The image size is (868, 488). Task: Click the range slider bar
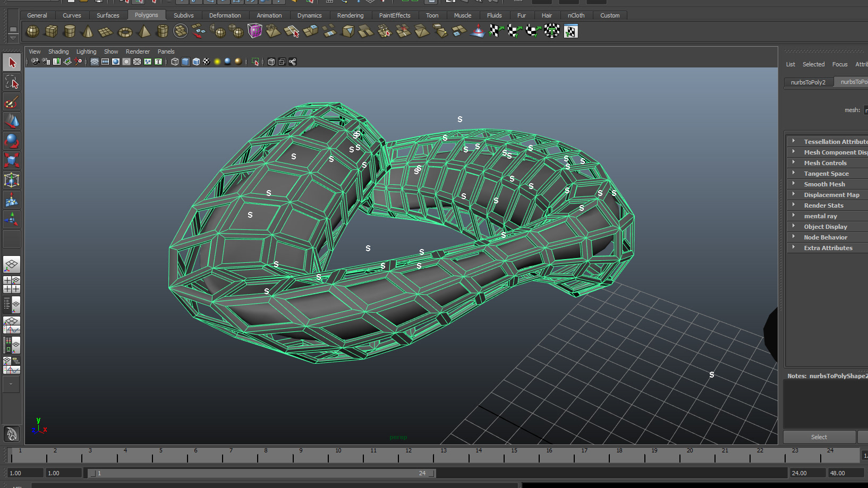pos(261,473)
